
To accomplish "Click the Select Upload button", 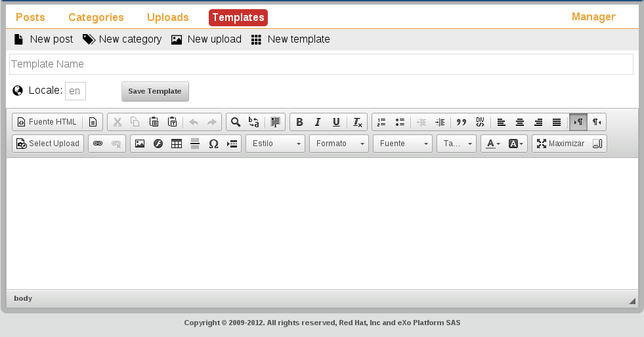I will 48,144.
